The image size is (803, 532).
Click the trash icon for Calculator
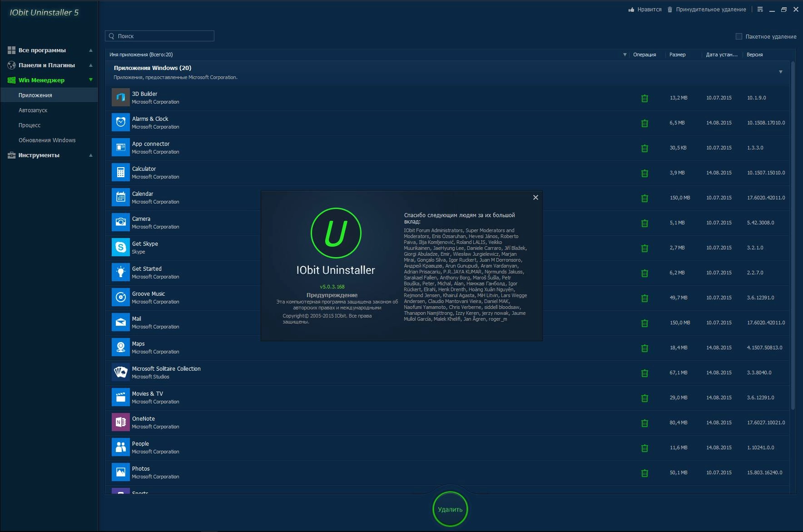pos(644,173)
